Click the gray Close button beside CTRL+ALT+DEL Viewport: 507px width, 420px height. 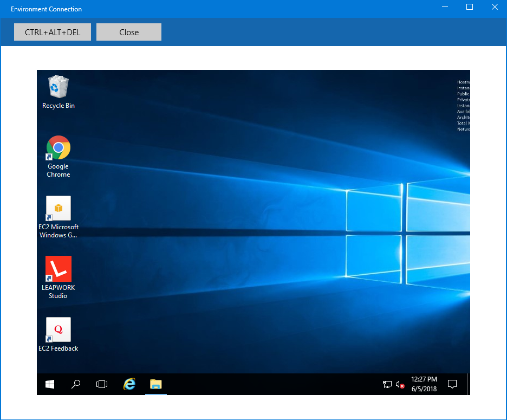click(129, 32)
